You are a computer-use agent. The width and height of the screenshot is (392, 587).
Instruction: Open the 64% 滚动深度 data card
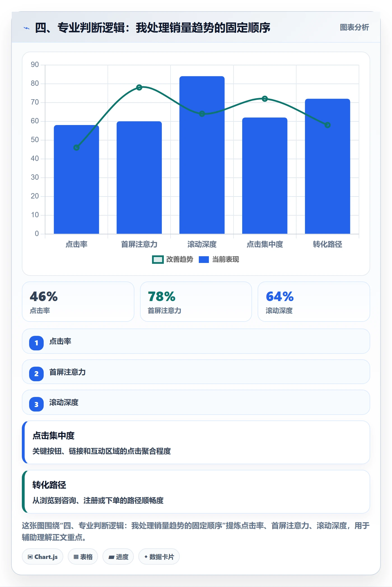314,302
